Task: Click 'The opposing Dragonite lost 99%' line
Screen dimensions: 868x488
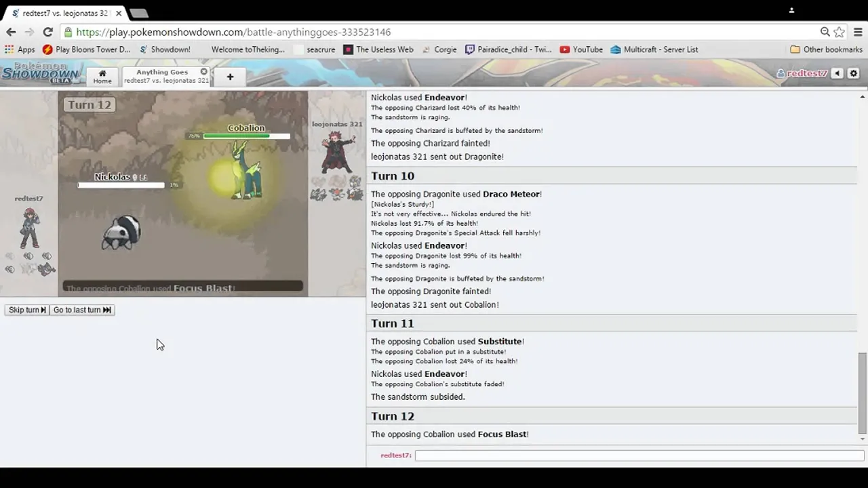Action: 446,256
